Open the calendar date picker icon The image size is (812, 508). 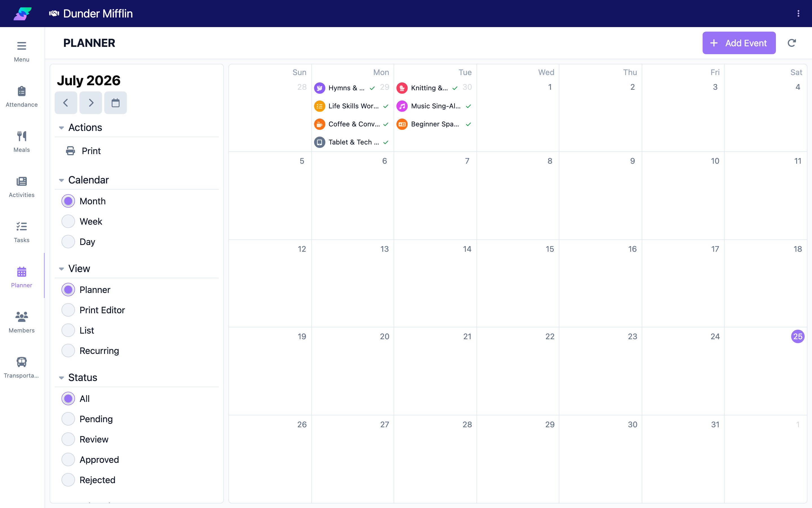tap(115, 103)
